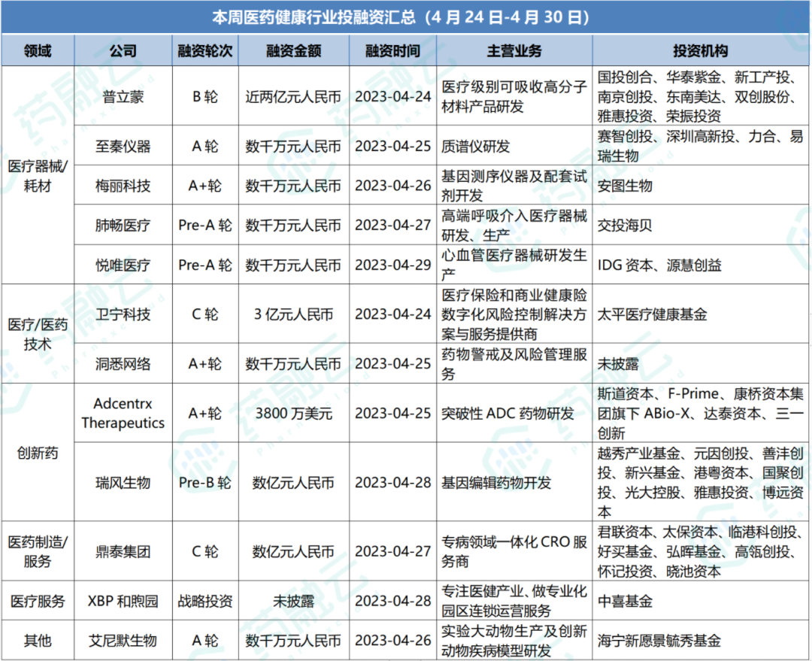The width and height of the screenshot is (812, 661).
Task: Click Pre-A 轮 round for 肺畅医疗
Action: coord(205,225)
